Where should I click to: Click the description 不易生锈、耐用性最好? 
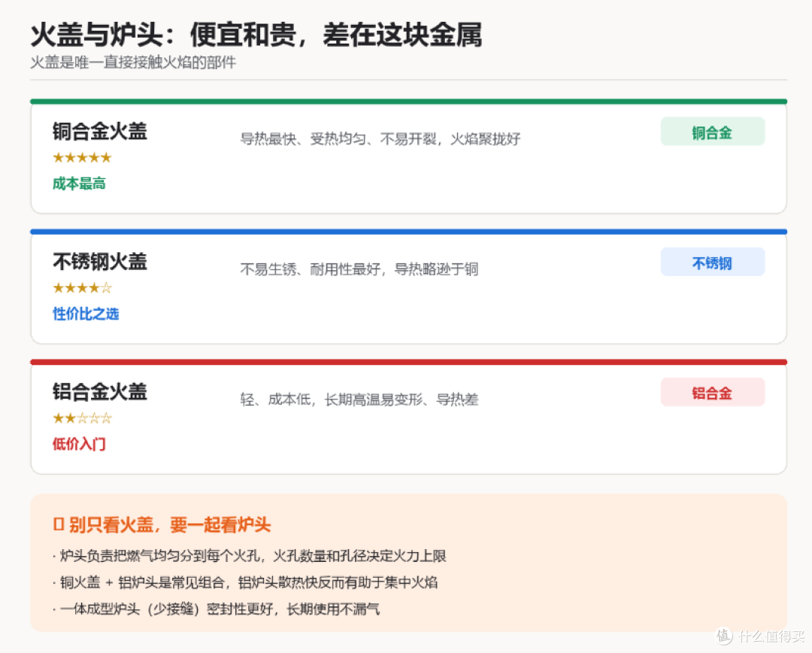(x=359, y=269)
